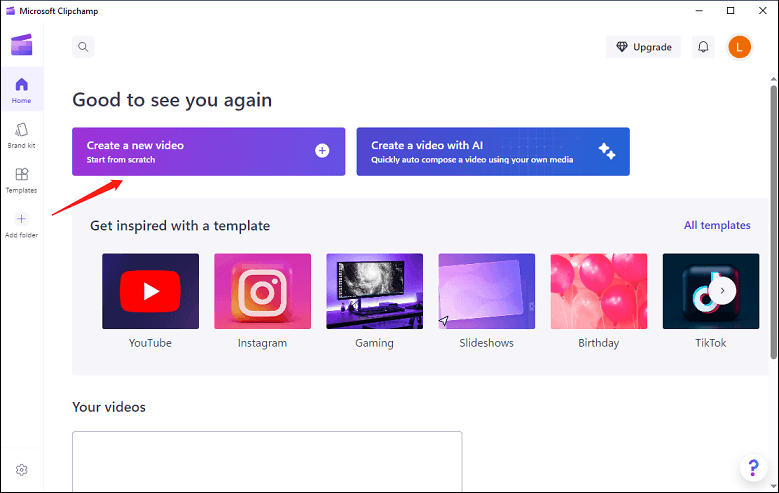
Task: Click the Clipchamp title bar app icon
Action: pos(10,11)
